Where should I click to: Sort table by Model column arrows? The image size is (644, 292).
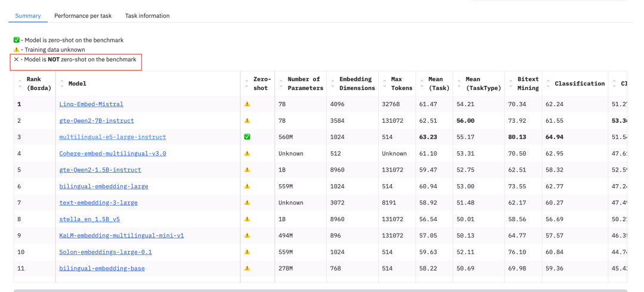(61, 83)
